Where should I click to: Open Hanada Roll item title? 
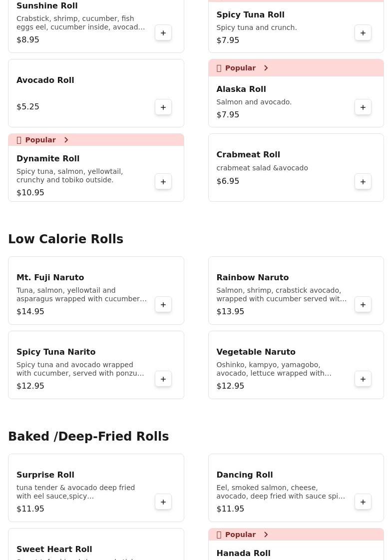click(x=243, y=553)
